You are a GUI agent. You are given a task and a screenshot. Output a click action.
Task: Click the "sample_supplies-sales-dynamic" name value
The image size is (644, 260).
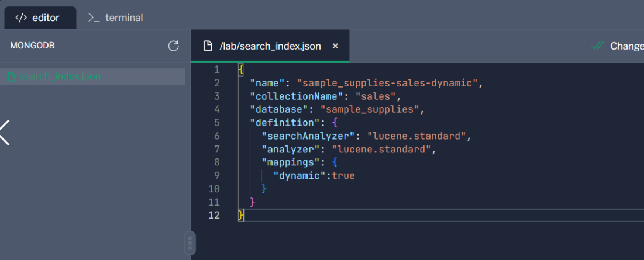point(387,83)
